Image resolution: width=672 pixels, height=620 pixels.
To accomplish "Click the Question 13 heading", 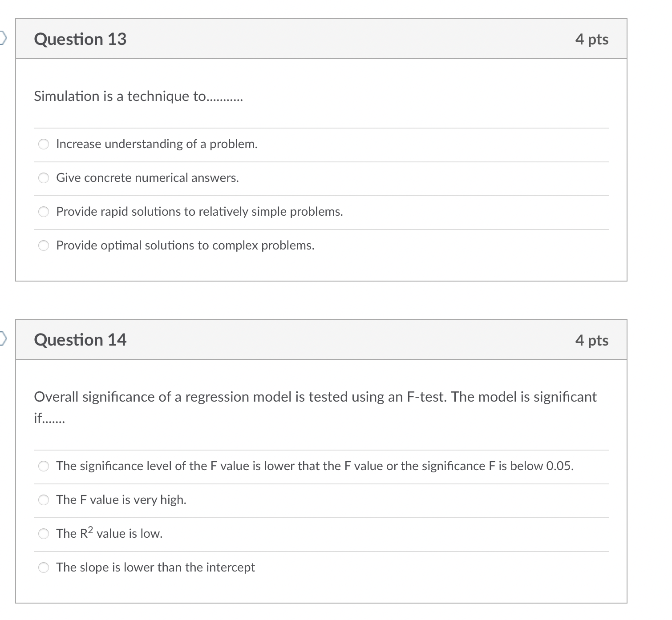I will pyautogui.click(x=80, y=39).
